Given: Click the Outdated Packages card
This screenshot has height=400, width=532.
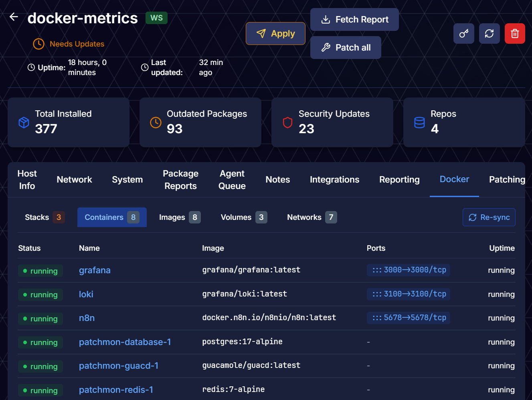Looking at the screenshot, I should [x=200, y=122].
